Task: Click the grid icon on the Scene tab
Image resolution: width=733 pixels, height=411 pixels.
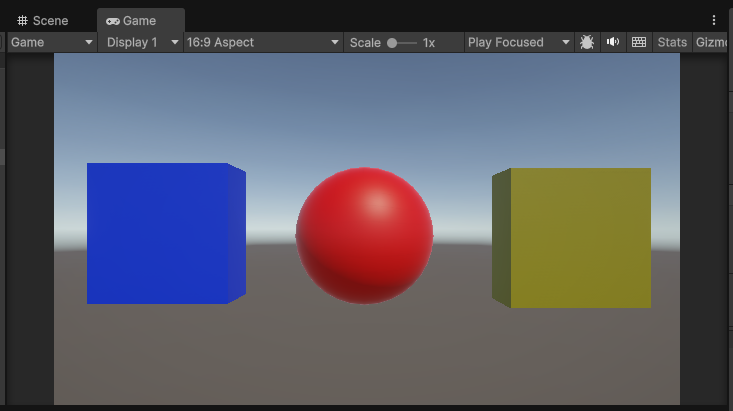Action: tap(22, 20)
